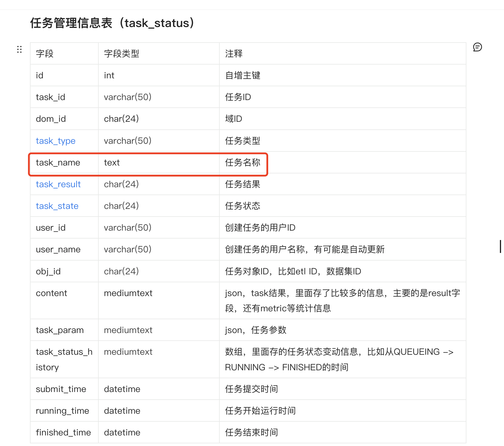Image resolution: width=504 pixels, height=446 pixels.
Task: Follow the task_state hyperlink
Action: pyautogui.click(x=57, y=206)
